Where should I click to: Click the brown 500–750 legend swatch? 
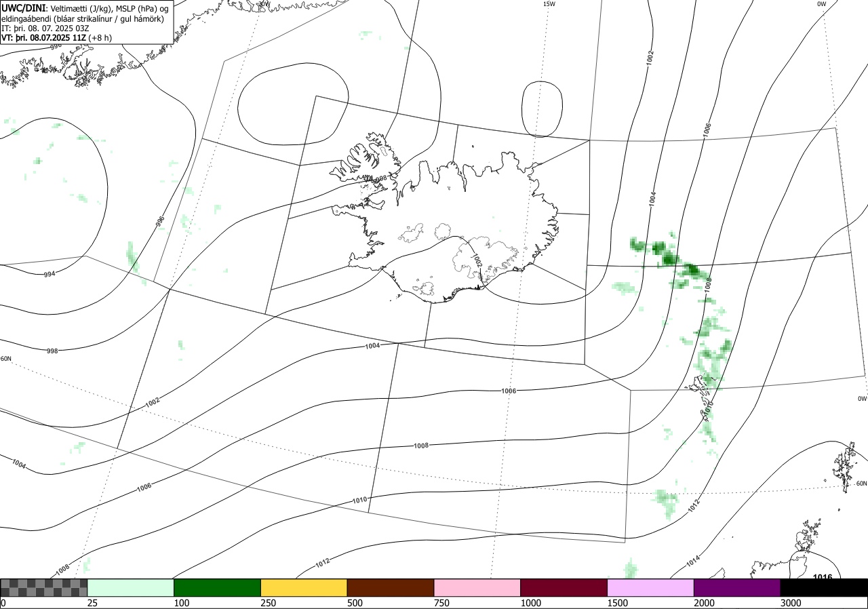click(x=391, y=587)
